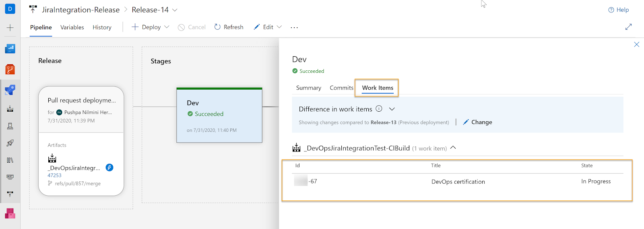Click the 7/31/2020, 11:39 PM timestamp

tap(71, 121)
